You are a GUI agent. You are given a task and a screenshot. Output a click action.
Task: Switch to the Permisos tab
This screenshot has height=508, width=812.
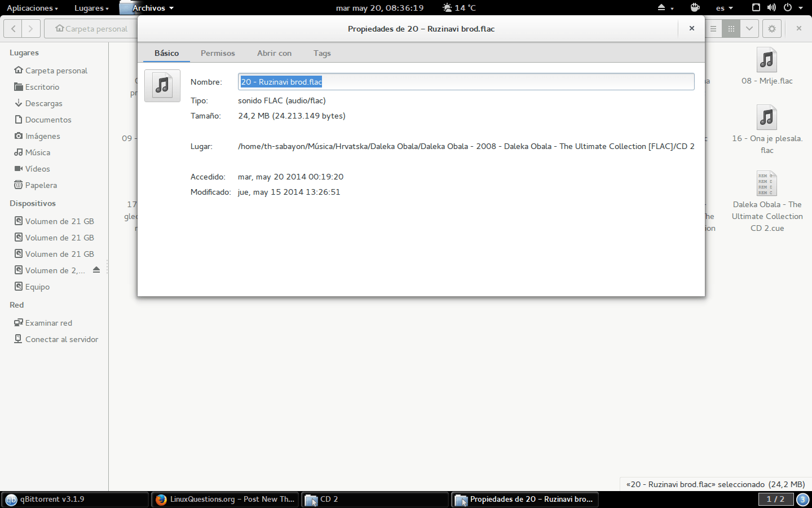pos(218,53)
